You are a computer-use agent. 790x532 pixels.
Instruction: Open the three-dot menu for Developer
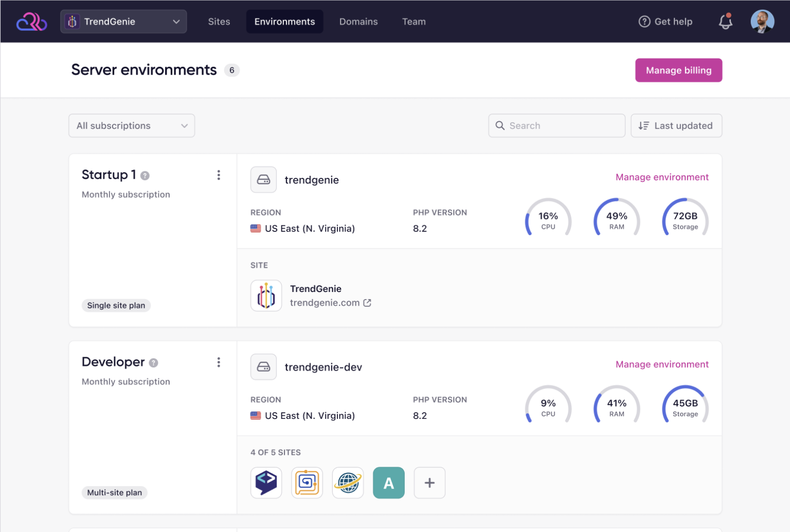219,362
